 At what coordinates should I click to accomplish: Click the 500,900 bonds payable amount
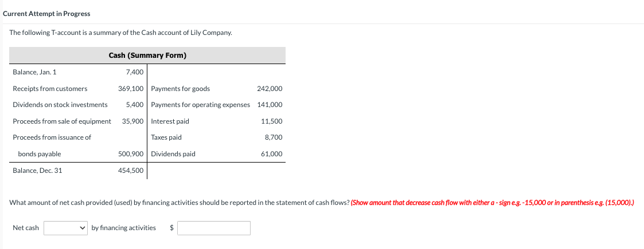tap(131, 154)
